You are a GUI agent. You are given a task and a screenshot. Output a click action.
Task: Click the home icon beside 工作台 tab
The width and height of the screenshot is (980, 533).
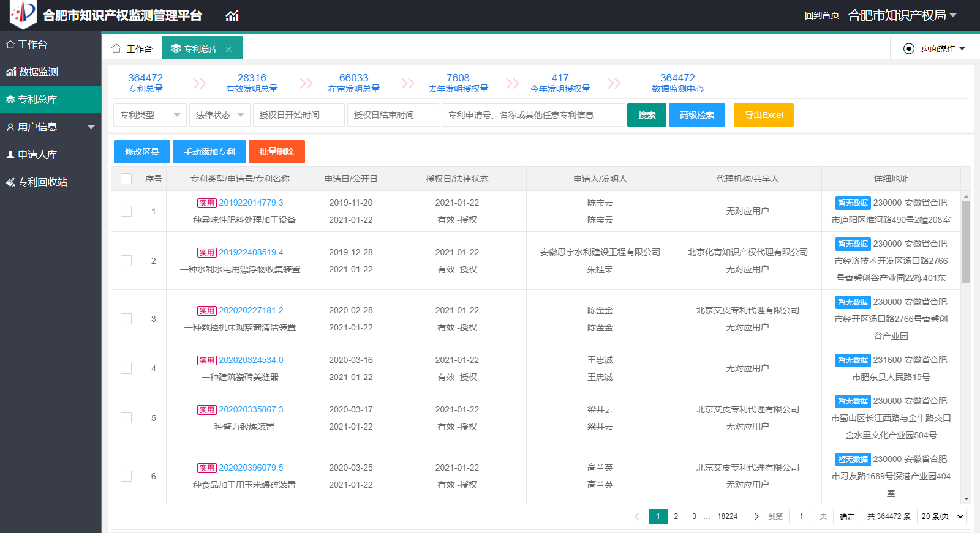[x=116, y=48]
